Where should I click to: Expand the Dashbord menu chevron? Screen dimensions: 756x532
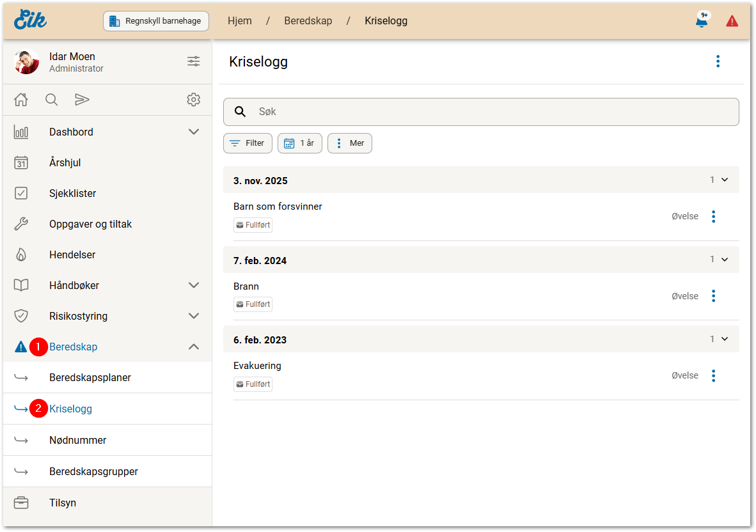194,132
